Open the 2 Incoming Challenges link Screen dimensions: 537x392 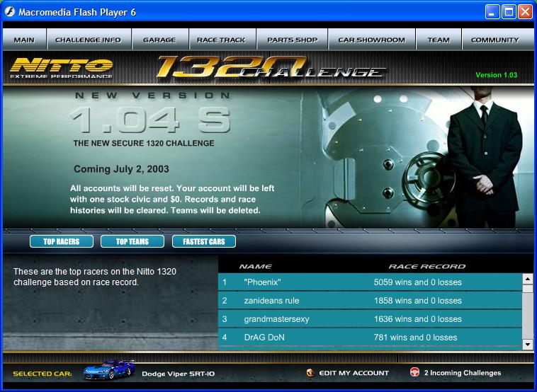click(x=463, y=373)
